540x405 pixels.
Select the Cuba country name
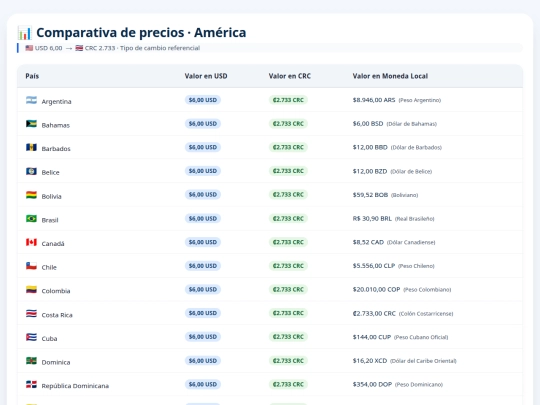click(50, 339)
